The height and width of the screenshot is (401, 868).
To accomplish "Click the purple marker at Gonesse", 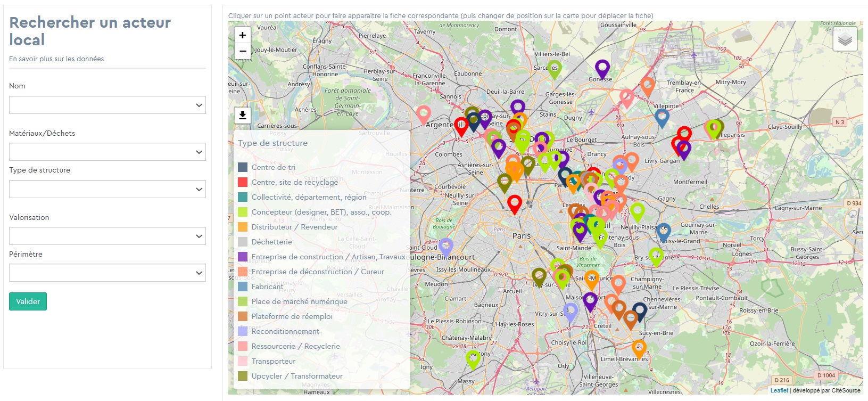I will coord(602,68).
